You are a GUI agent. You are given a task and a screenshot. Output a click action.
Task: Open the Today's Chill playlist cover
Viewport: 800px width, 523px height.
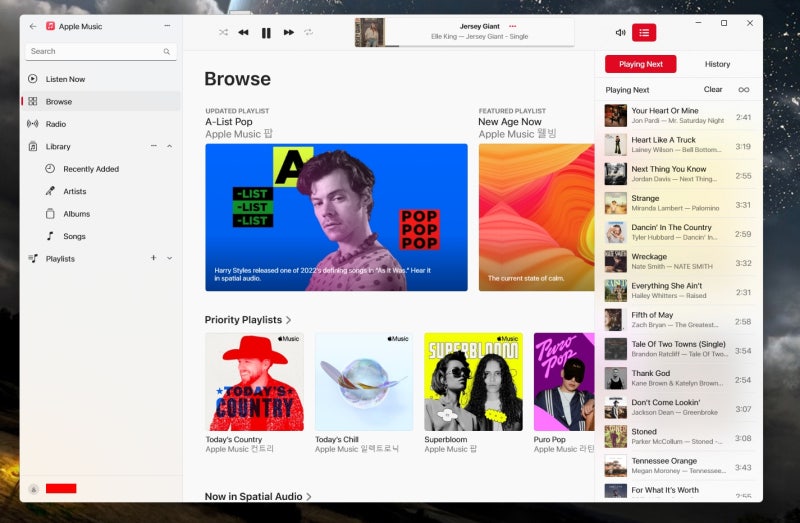(x=364, y=382)
